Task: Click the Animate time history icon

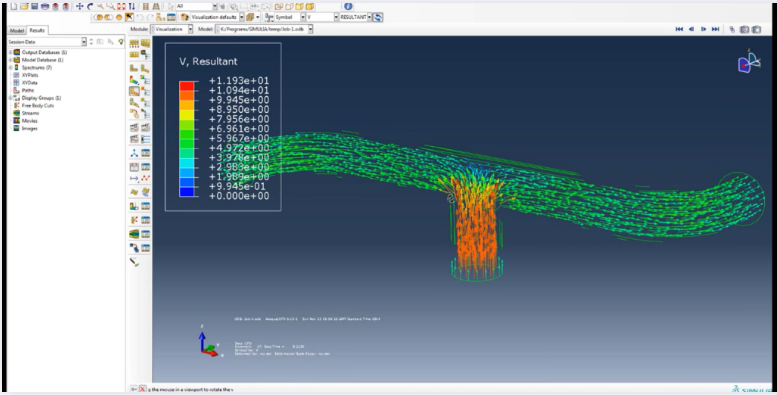Action: tap(134, 191)
